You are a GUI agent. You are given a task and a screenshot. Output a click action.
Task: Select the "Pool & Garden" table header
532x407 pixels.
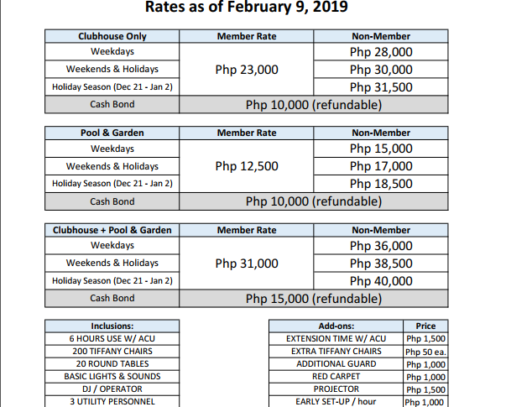[112, 133]
